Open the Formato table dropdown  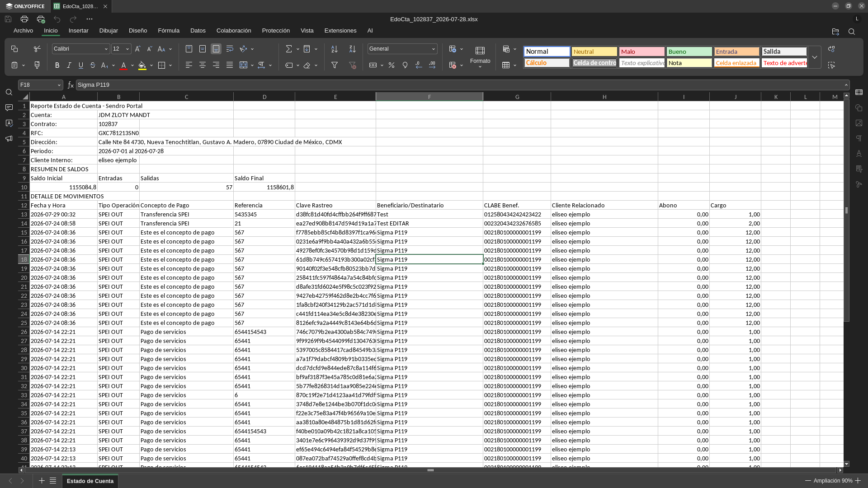coord(480,57)
